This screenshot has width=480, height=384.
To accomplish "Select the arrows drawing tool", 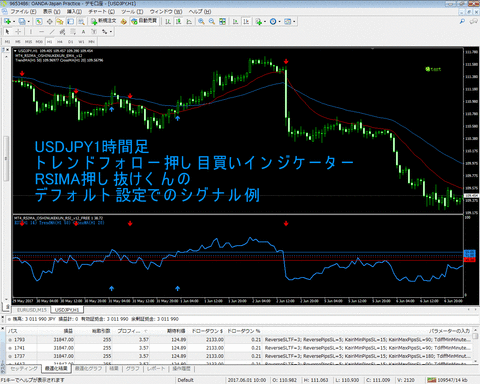I will [x=105, y=32].
